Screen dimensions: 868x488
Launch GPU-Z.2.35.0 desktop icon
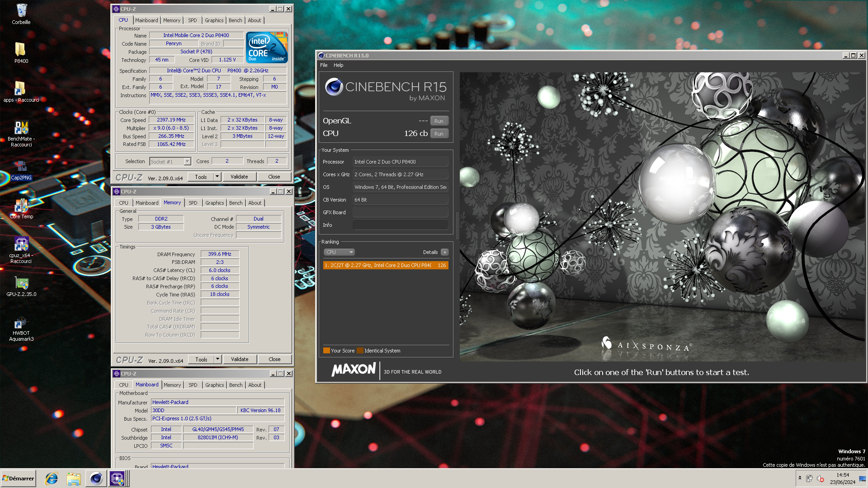(x=21, y=286)
